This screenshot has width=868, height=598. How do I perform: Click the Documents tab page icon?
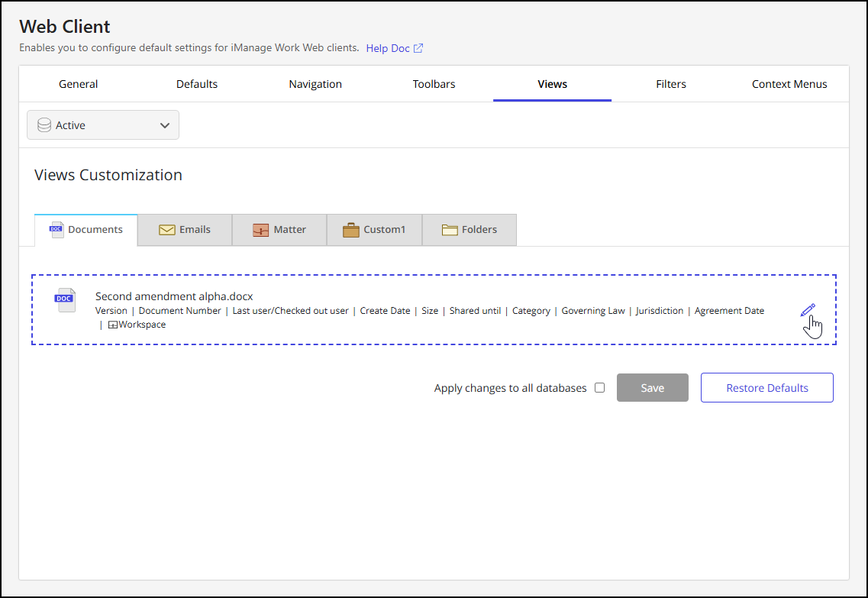(x=56, y=229)
